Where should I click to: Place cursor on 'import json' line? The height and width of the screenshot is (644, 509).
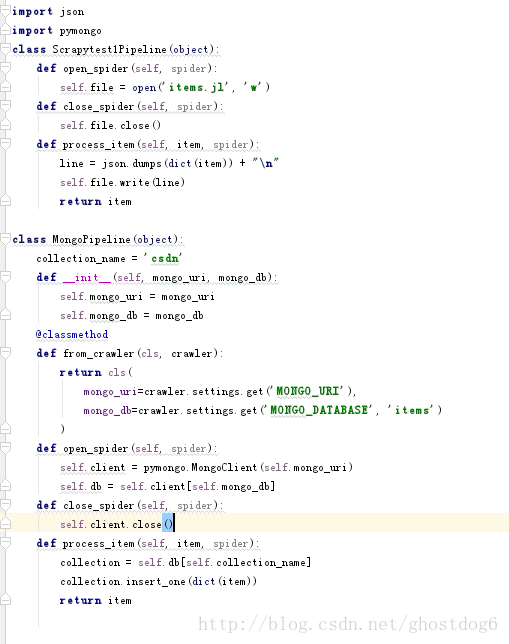[x=48, y=12]
